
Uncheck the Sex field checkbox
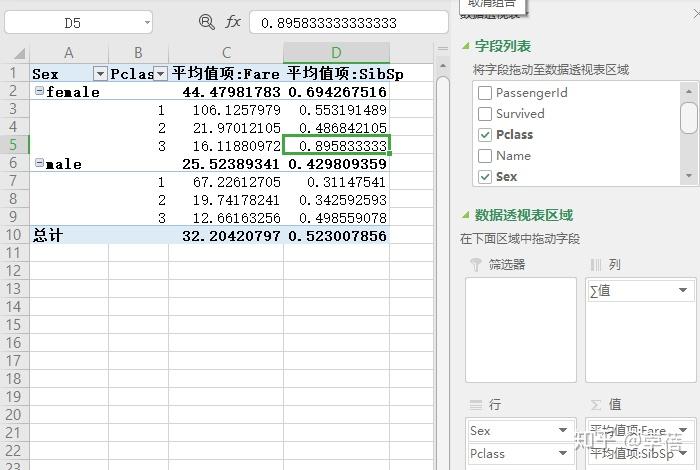[x=485, y=177]
